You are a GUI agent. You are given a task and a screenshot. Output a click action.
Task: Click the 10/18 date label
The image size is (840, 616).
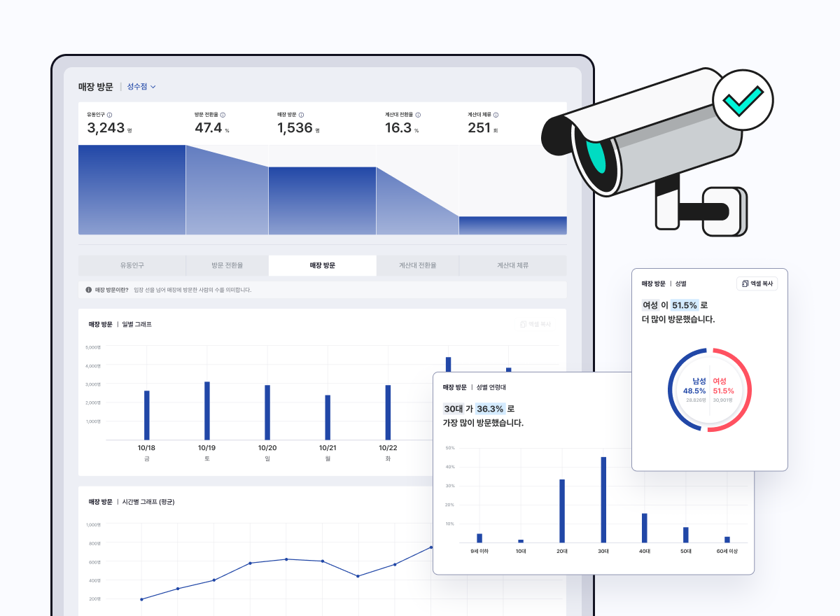click(x=147, y=448)
